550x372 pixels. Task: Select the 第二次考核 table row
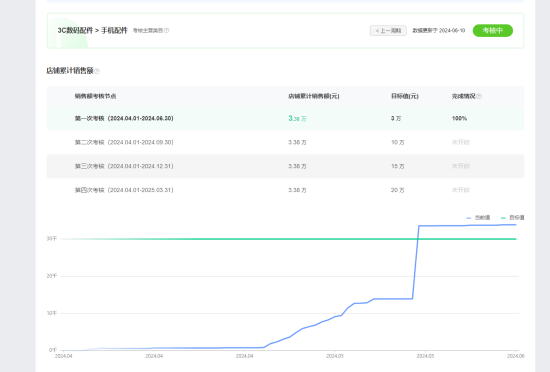pyautogui.click(x=285, y=142)
